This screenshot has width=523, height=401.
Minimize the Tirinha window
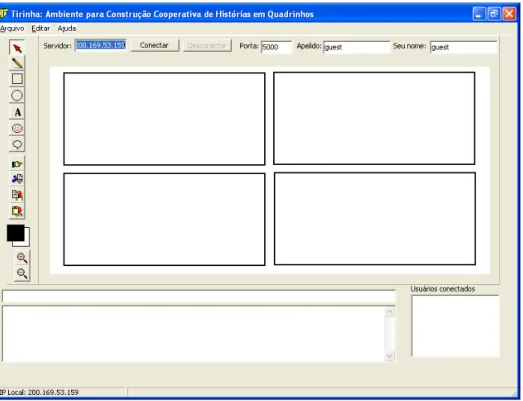[x=479, y=14]
